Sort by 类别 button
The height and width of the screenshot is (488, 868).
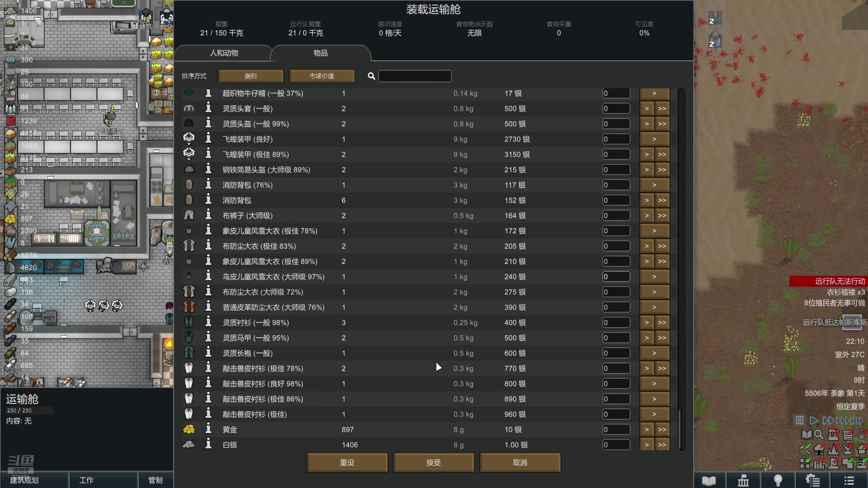point(251,76)
